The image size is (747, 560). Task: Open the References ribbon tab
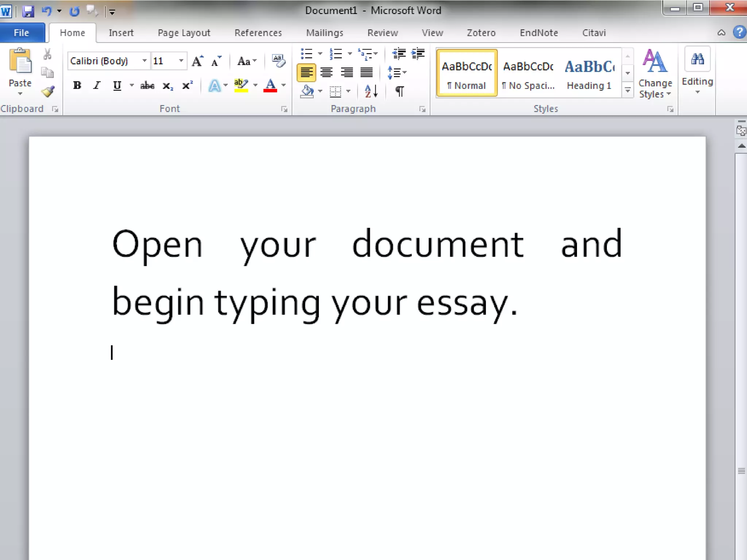point(258,33)
